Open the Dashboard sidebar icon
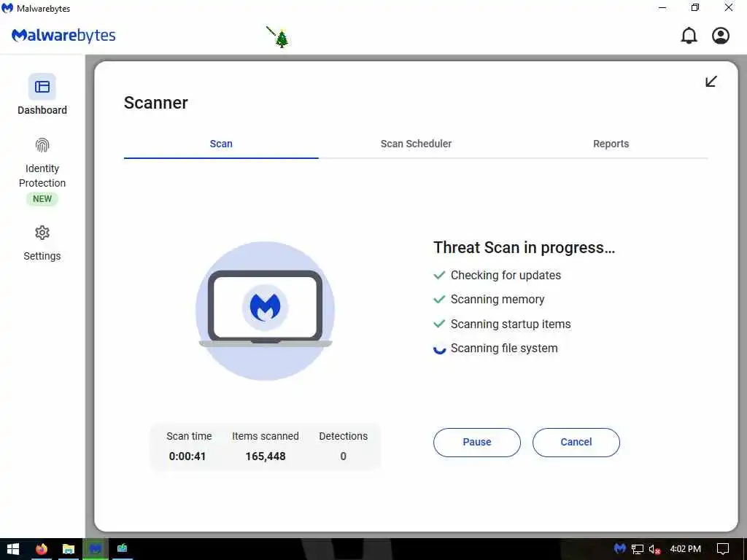This screenshot has width=747, height=560. [x=42, y=87]
